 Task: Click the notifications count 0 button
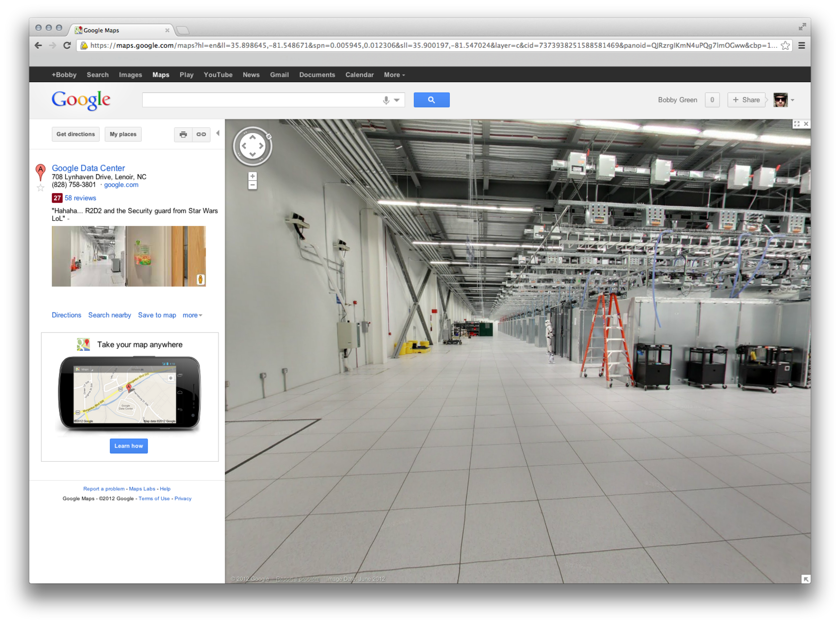[x=712, y=100]
